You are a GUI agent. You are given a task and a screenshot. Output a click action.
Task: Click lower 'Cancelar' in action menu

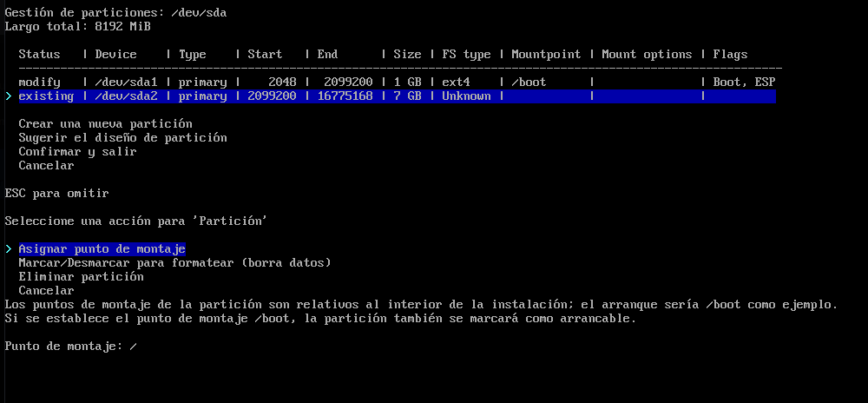pyautogui.click(x=46, y=290)
